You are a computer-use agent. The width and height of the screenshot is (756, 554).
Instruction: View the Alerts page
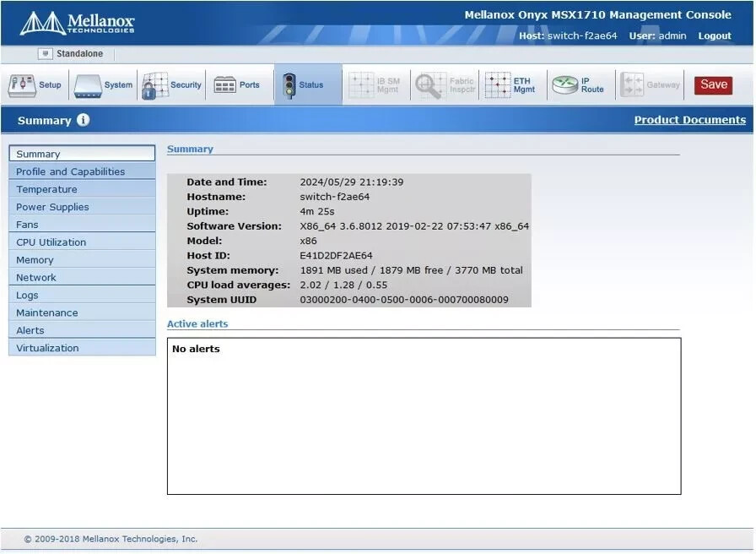click(82, 330)
